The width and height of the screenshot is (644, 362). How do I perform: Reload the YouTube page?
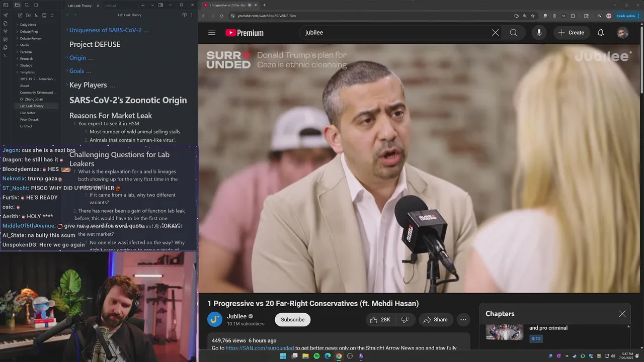click(x=222, y=16)
